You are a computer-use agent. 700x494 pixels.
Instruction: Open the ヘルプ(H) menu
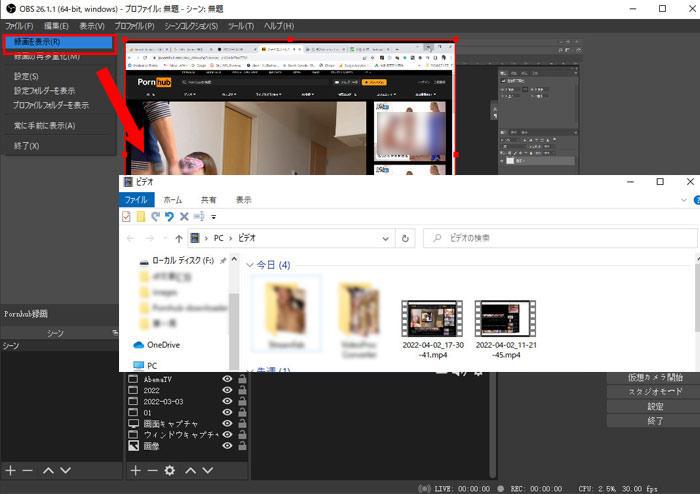(279, 26)
